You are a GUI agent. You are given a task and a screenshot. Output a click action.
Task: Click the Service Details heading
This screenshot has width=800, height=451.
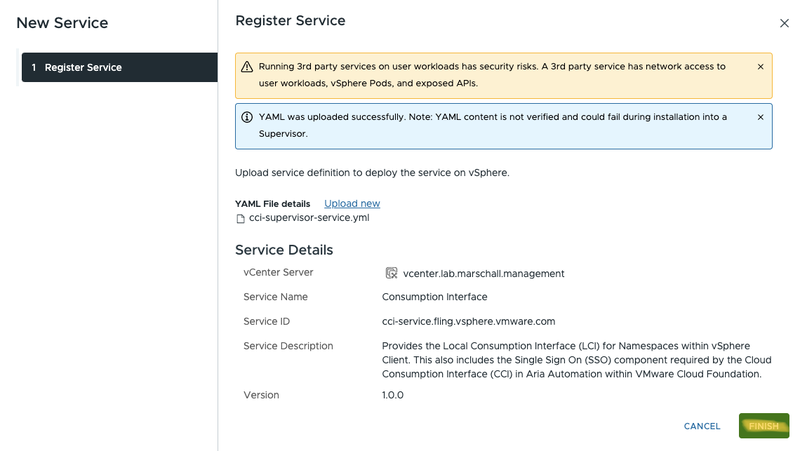pyautogui.click(x=284, y=250)
